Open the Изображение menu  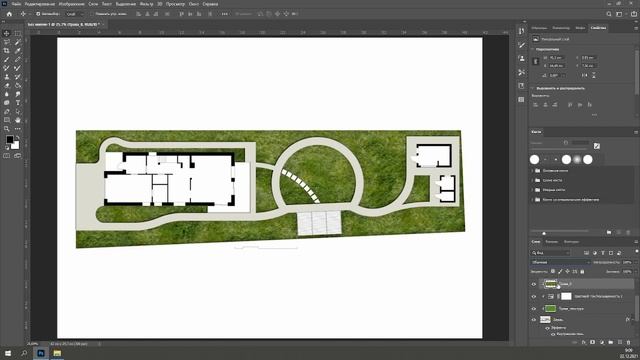pyautogui.click(x=71, y=4)
